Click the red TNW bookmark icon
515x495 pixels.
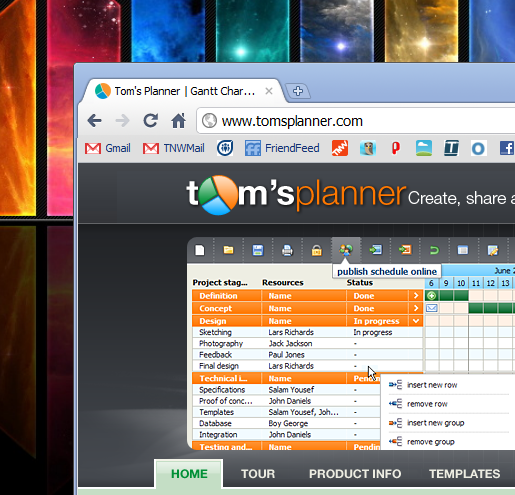point(340,148)
